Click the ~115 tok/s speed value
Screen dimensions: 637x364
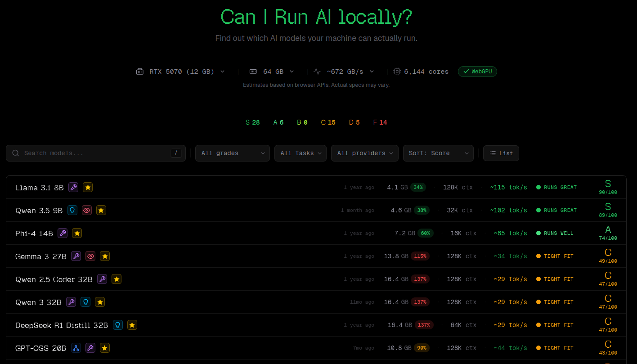[508, 187]
